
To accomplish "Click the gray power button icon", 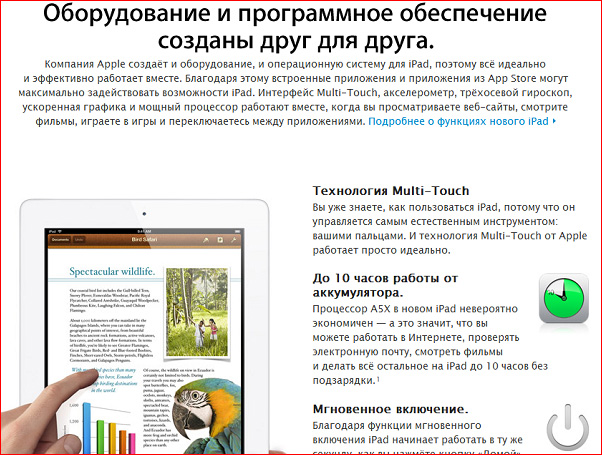I will (567, 426).
